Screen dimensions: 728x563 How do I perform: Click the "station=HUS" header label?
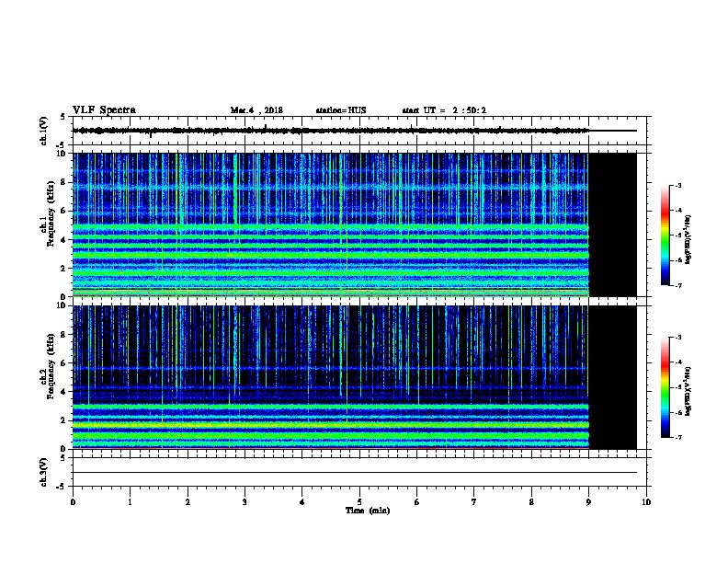(341, 110)
